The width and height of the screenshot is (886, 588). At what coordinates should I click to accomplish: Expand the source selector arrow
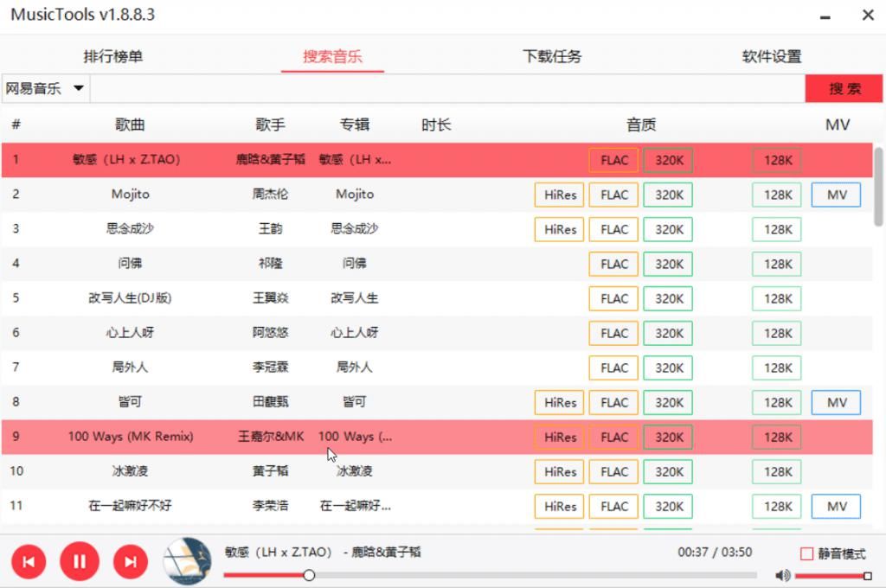coord(77,87)
